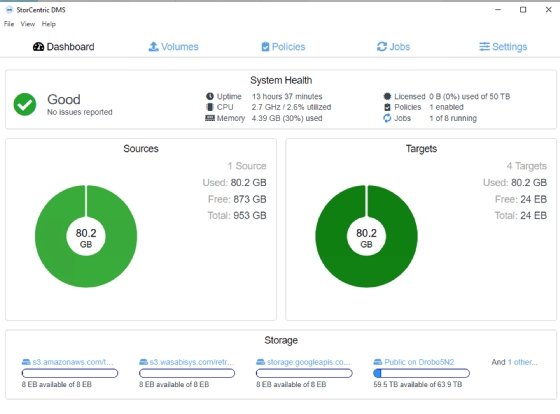Click the '1 of 8 running' jobs value
Viewport: 560px width, 414px height.
pos(453,118)
